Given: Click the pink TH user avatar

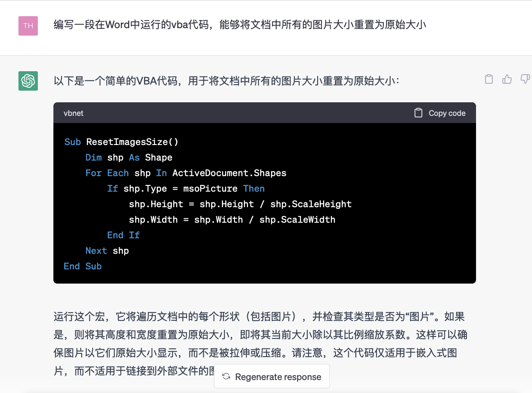Looking at the screenshot, I should pyautogui.click(x=28, y=26).
